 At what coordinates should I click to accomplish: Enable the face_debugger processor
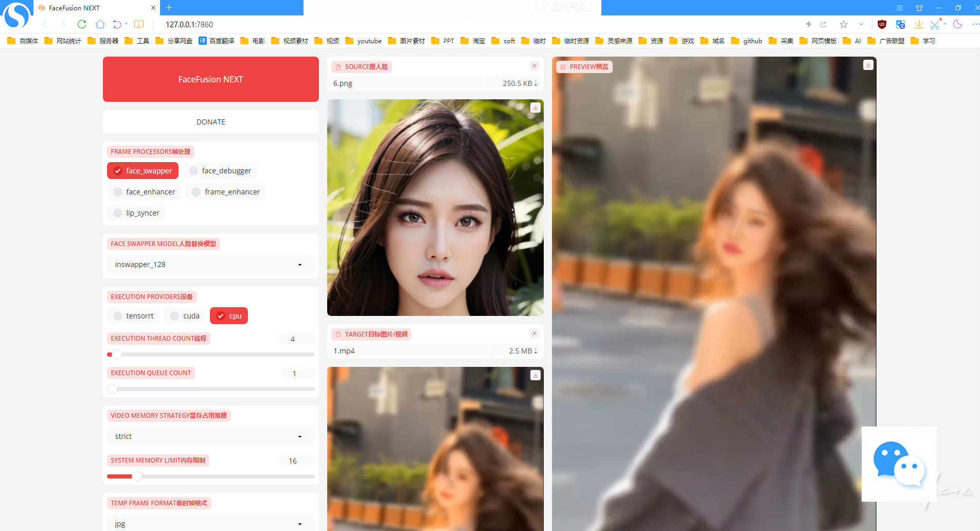[220, 171]
